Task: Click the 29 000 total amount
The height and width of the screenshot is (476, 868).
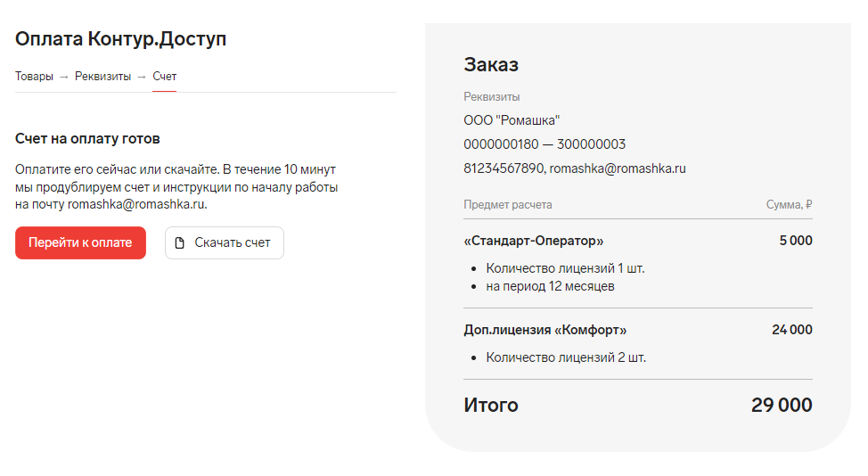Action: (782, 406)
